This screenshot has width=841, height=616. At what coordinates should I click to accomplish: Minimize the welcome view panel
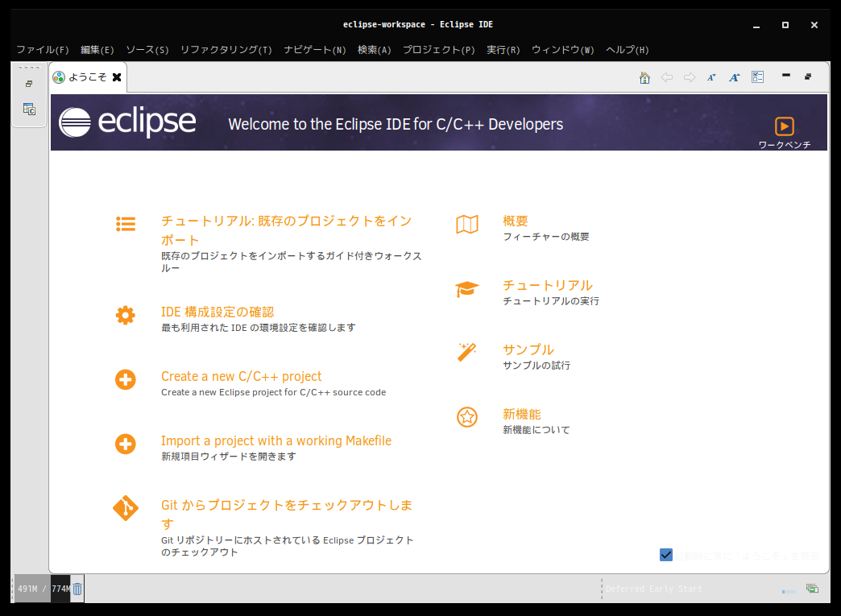785,76
